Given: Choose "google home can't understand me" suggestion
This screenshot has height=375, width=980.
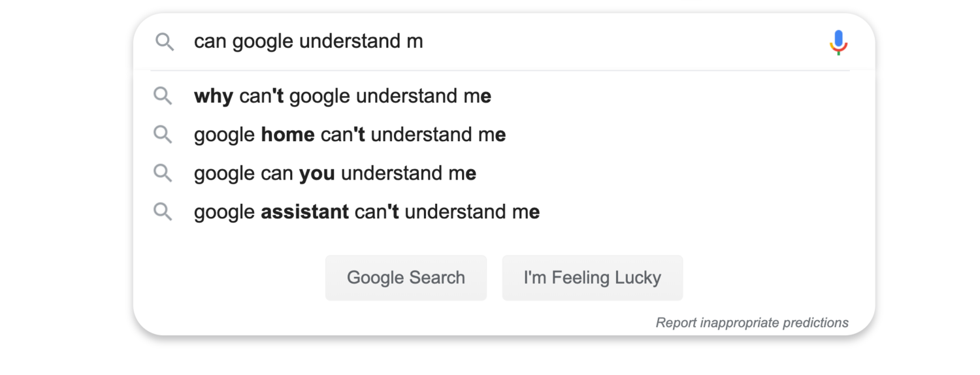Looking at the screenshot, I should (350, 135).
